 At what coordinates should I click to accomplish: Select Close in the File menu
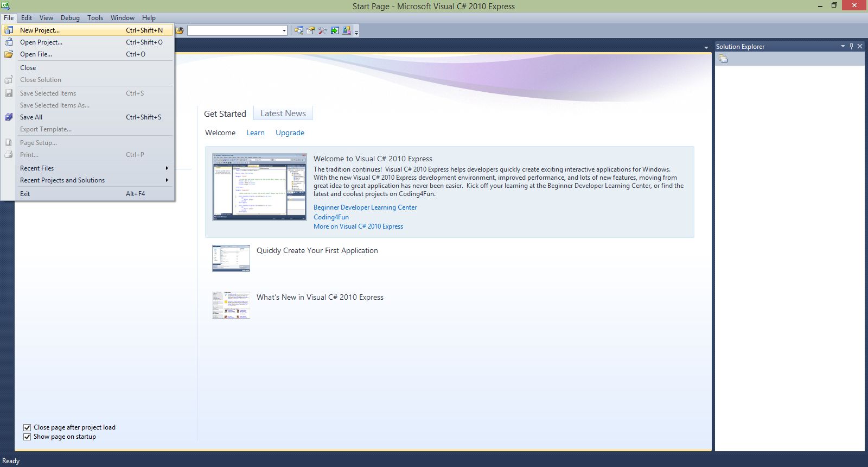pos(87,68)
